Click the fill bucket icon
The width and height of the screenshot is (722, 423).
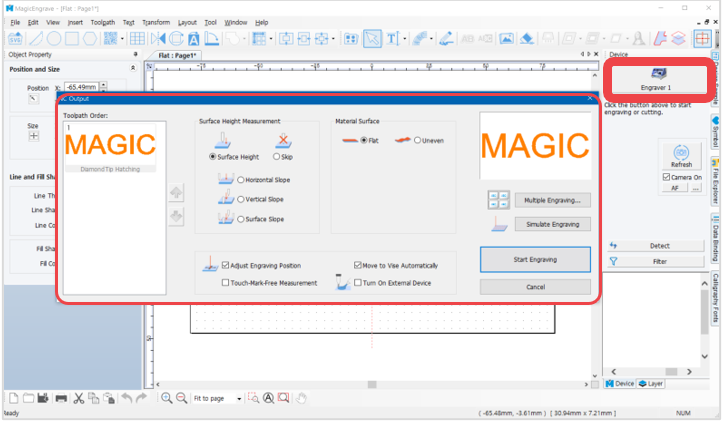527,39
